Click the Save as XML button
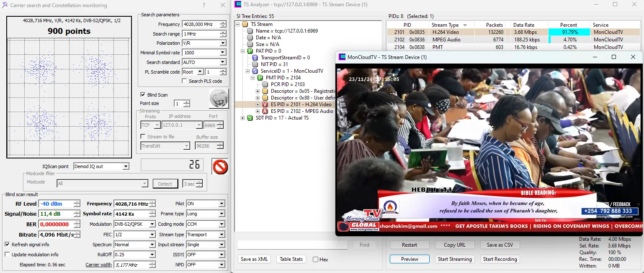This screenshot has width=644, height=273. pos(254,259)
